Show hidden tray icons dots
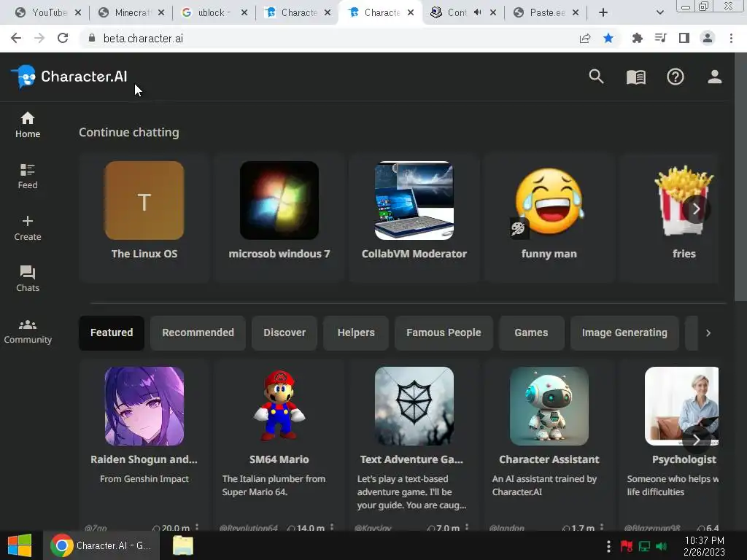This screenshot has height=560, width=747. (x=608, y=546)
